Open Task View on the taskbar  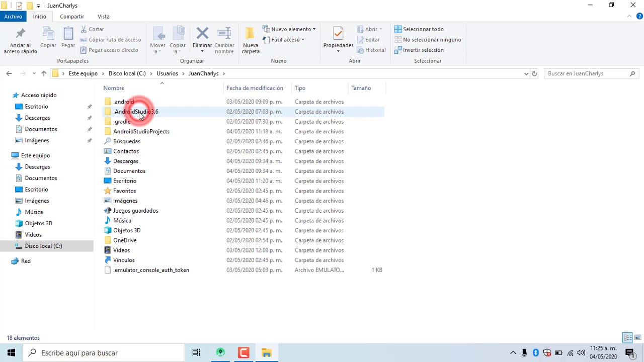click(x=196, y=353)
